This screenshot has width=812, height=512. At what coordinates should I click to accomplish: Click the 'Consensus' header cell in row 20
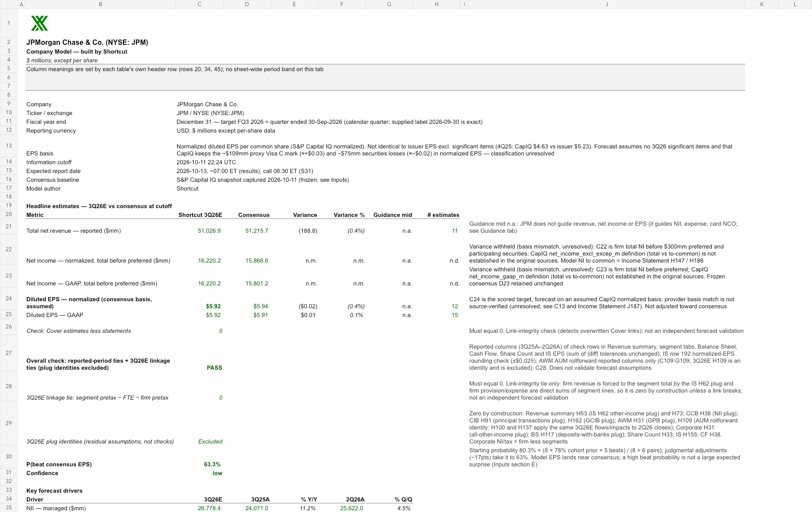(254, 215)
